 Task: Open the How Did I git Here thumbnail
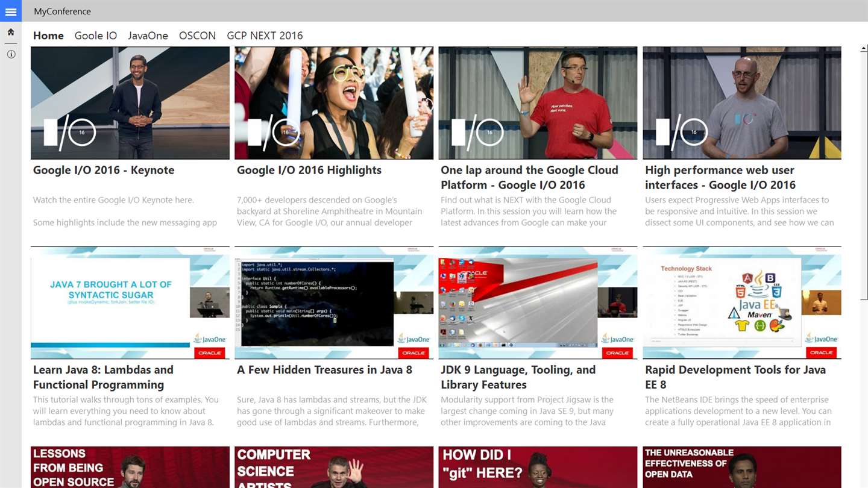point(538,467)
